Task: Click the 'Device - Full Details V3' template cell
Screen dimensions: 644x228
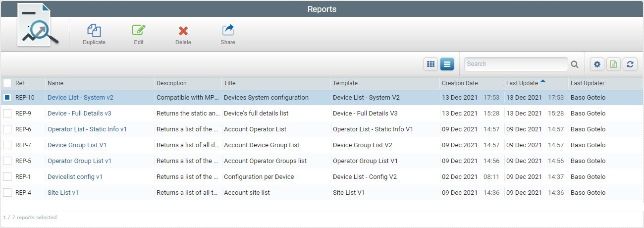Action: click(365, 114)
